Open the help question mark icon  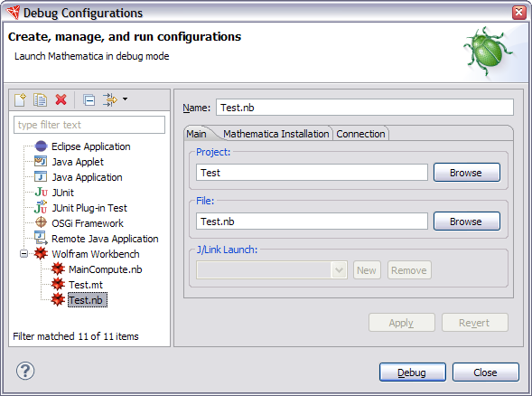point(25,371)
